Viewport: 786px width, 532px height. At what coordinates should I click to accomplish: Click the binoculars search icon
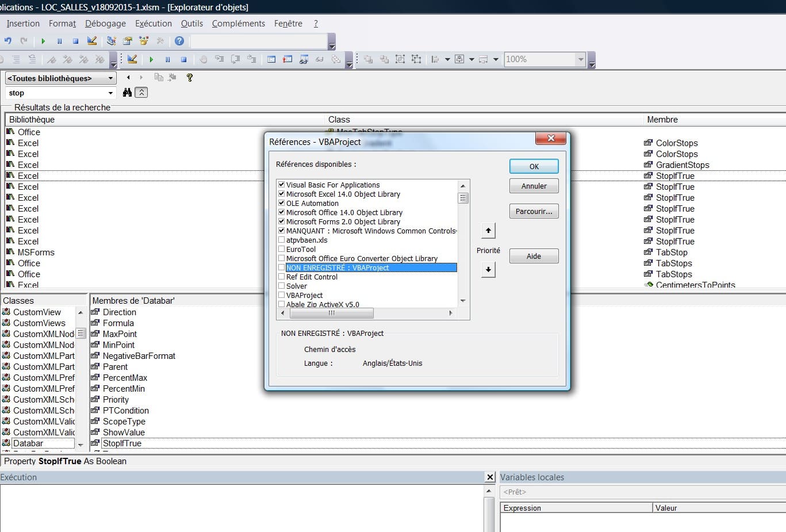[127, 93]
